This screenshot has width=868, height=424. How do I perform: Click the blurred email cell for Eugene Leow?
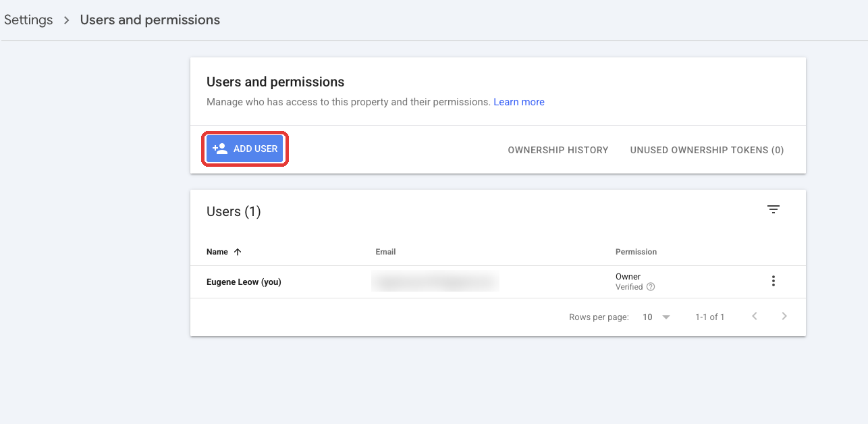(435, 282)
